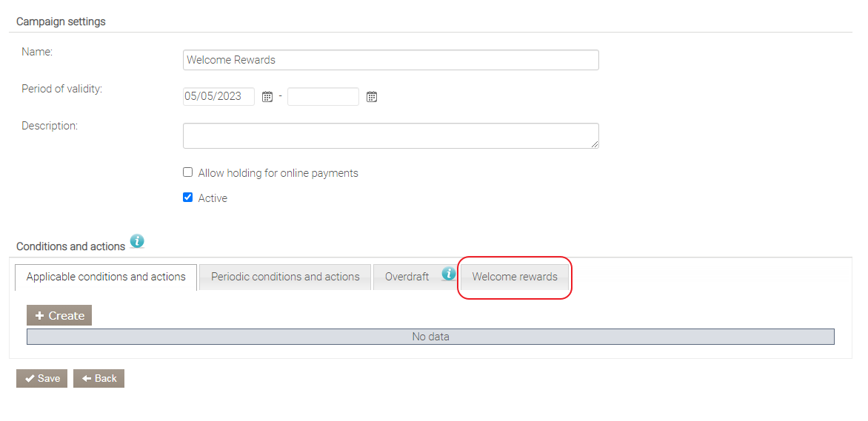Click the 'Allow holding for online payments' label text

pyautogui.click(x=278, y=173)
